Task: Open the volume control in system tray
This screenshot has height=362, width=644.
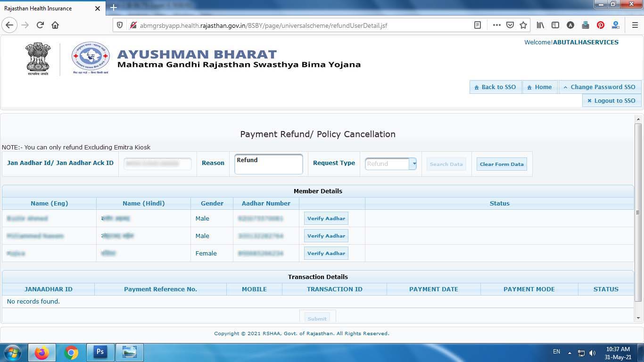Action: pos(592,353)
